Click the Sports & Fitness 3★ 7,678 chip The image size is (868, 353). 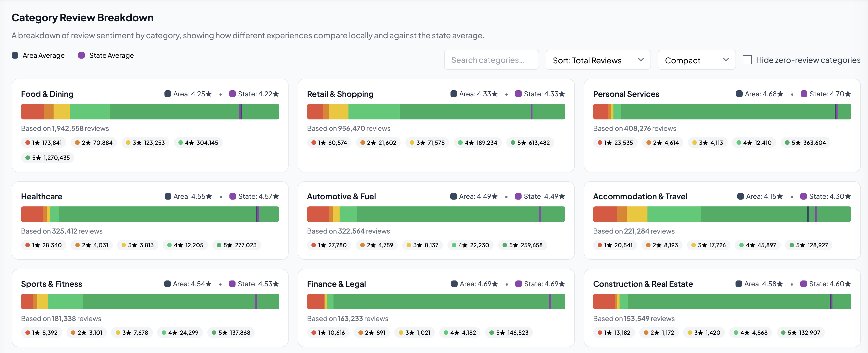[132, 332]
